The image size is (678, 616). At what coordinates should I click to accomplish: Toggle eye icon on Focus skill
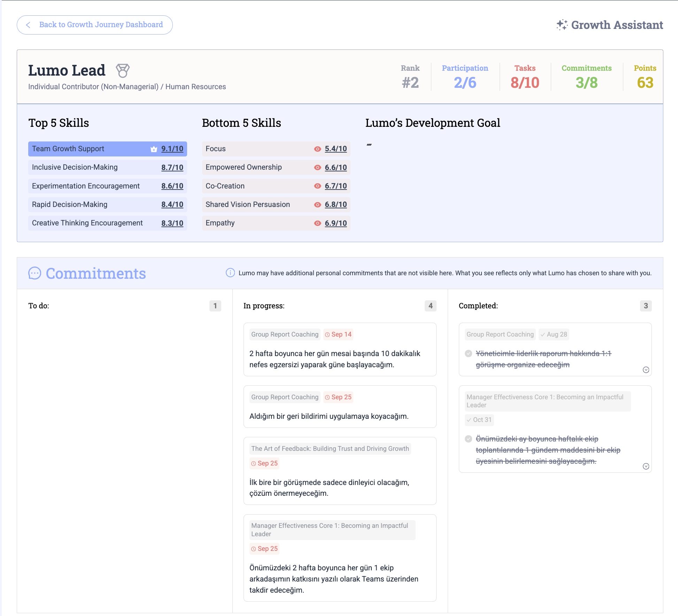click(317, 149)
